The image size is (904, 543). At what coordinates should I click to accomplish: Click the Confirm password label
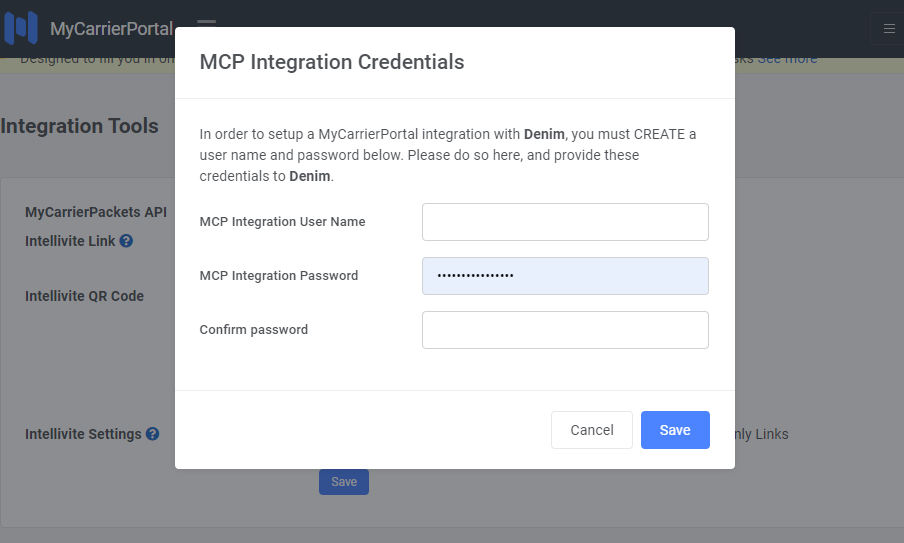254,330
